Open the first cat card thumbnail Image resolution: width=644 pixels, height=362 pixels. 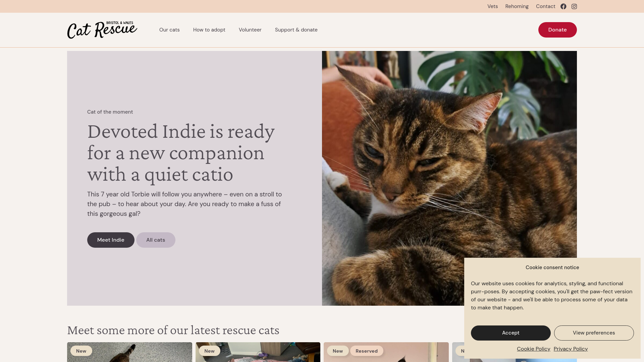tap(129, 352)
